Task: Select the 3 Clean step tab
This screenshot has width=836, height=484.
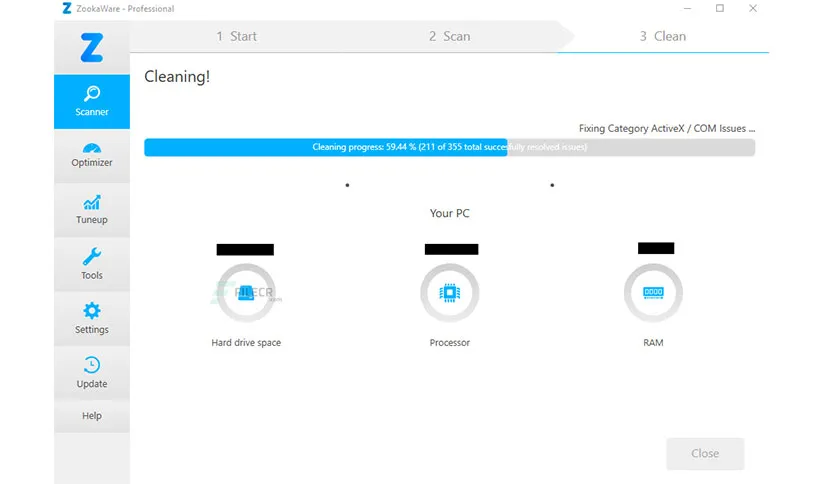Action: [662, 36]
